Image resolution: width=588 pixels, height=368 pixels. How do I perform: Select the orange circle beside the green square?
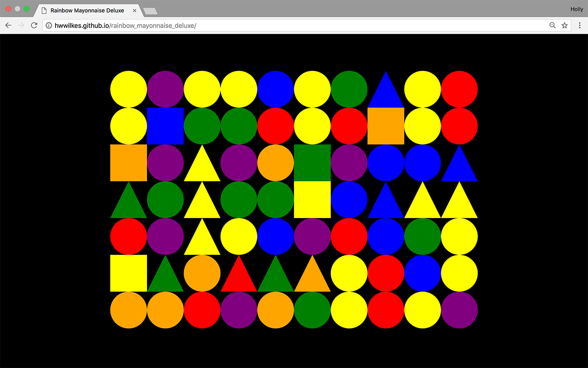coord(276,163)
